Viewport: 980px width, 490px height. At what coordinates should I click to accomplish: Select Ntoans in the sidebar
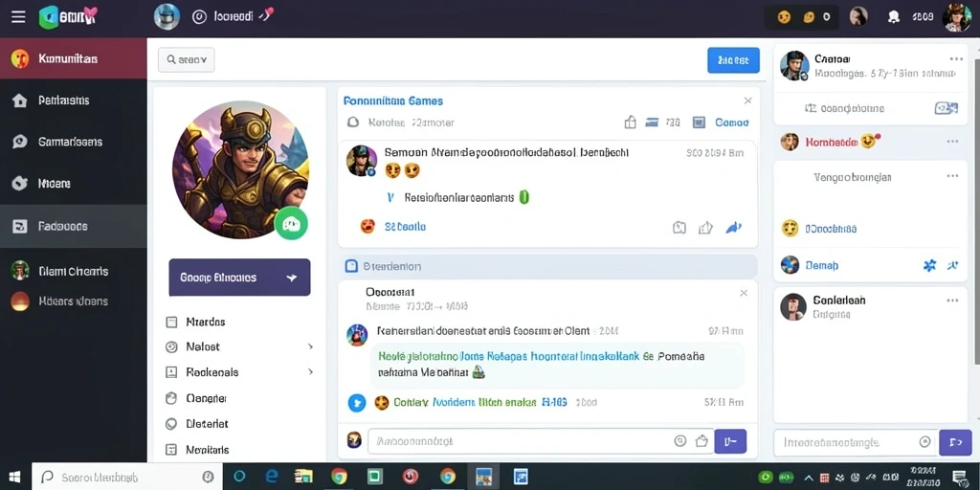pyautogui.click(x=73, y=183)
